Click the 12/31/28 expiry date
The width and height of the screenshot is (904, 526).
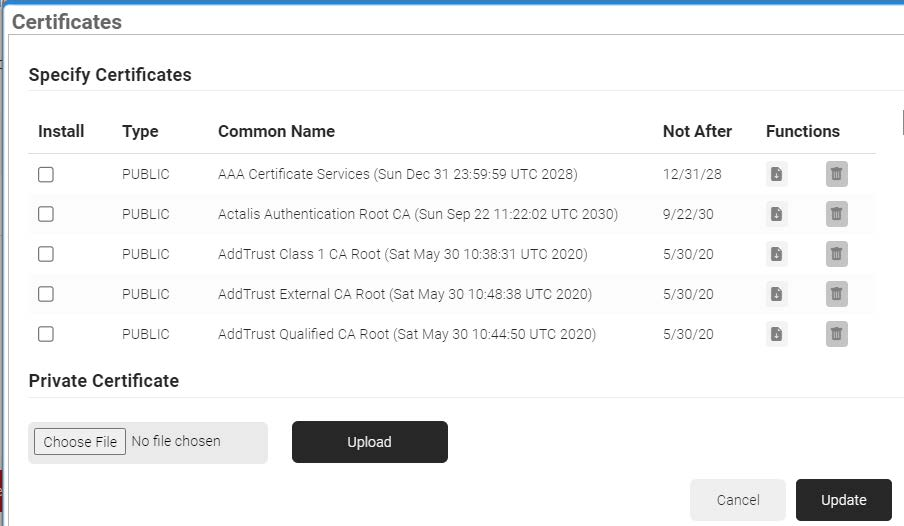pyautogui.click(x=692, y=174)
